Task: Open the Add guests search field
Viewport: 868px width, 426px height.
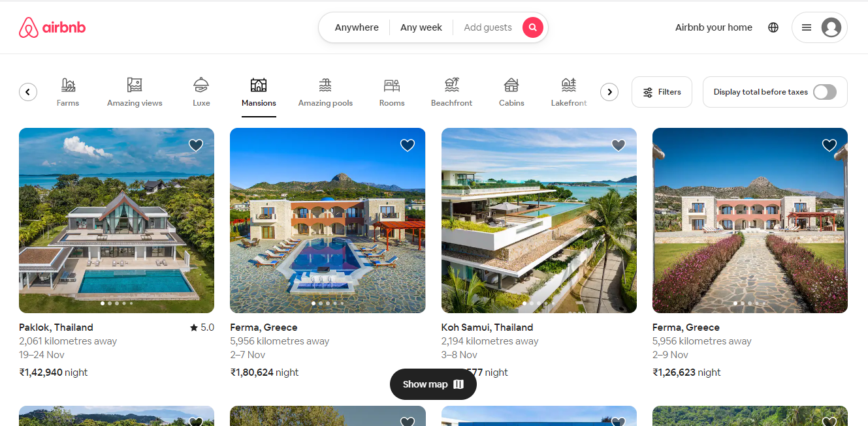Action: [x=487, y=27]
